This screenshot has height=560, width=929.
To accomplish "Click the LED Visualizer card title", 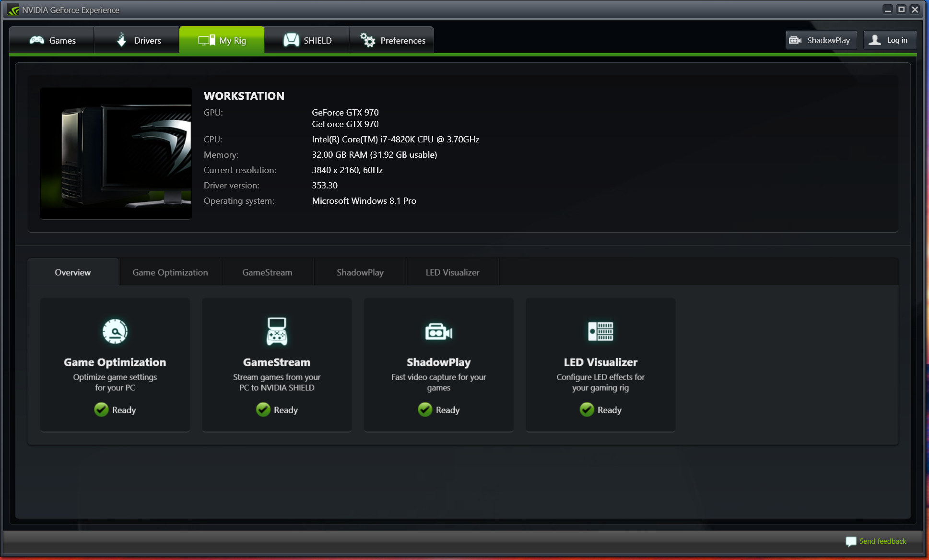I will pos(600,362).
